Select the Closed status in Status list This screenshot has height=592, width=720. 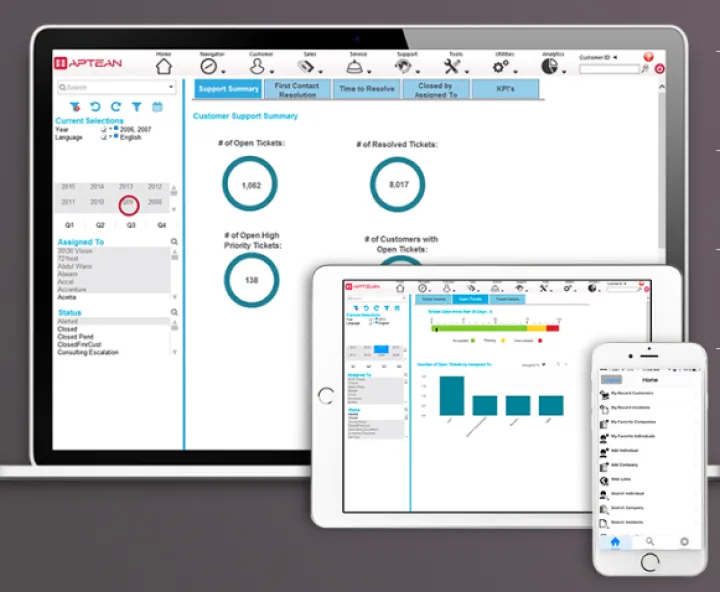click(x=68, y=329)
